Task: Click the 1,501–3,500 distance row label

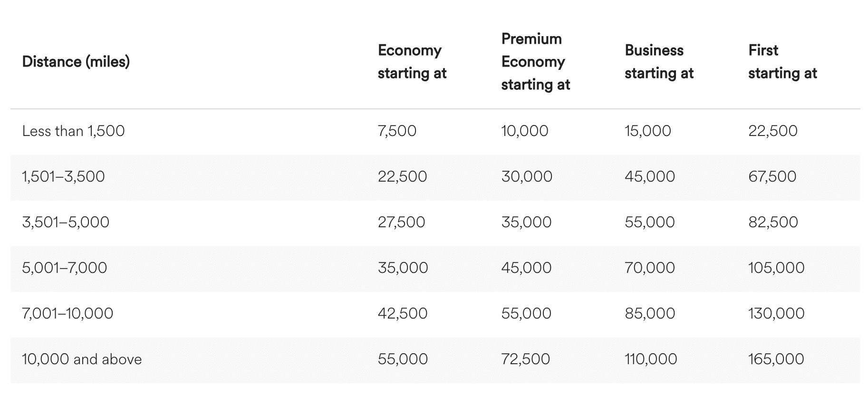Action: [63, 177]
